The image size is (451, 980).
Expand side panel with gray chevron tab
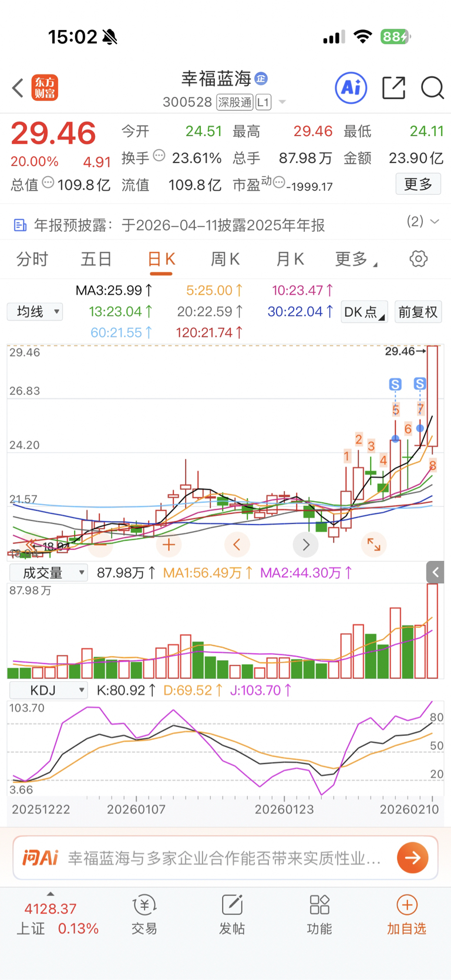coord(435,572)
